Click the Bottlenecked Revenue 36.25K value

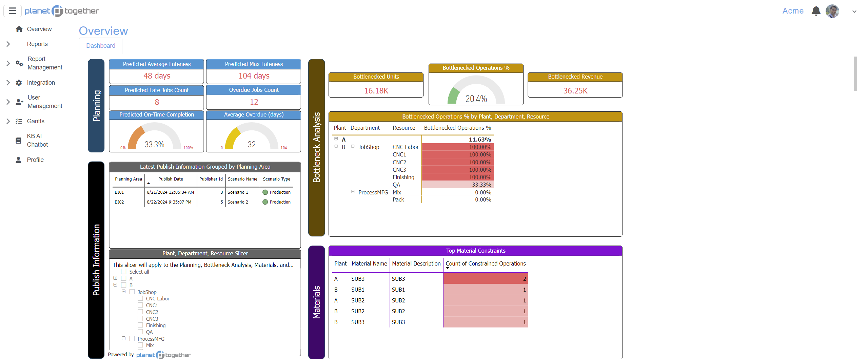(575, 91)
